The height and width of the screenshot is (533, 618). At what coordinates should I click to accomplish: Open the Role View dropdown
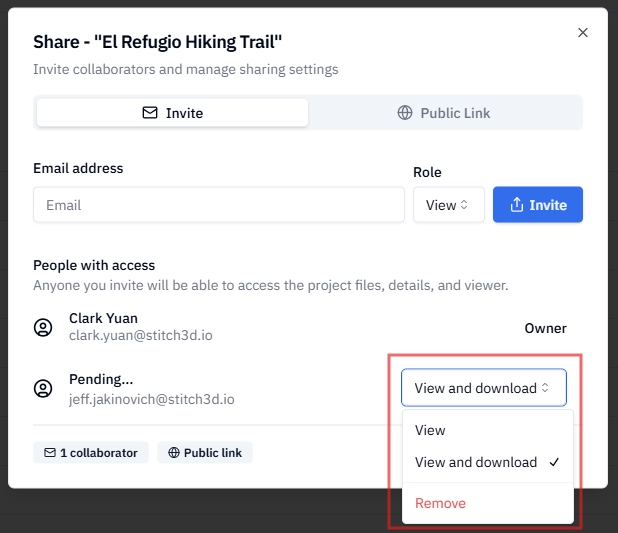click(x=449, y=205)
